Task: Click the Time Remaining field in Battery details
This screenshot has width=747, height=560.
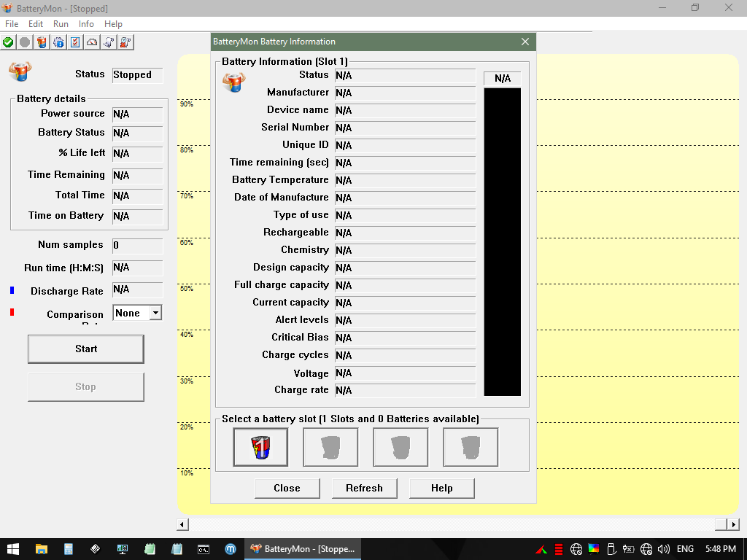Action: tap(138, 176)
